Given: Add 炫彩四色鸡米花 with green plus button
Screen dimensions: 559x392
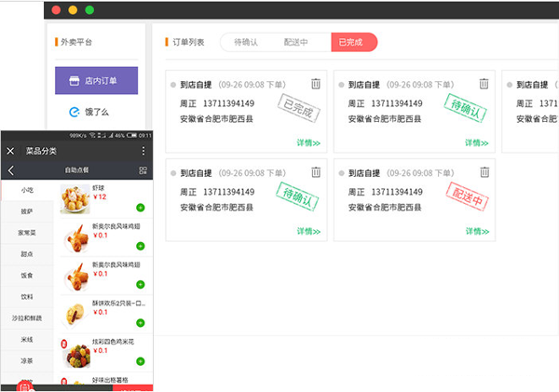Looking at the screenshot, I should point(141,361).
